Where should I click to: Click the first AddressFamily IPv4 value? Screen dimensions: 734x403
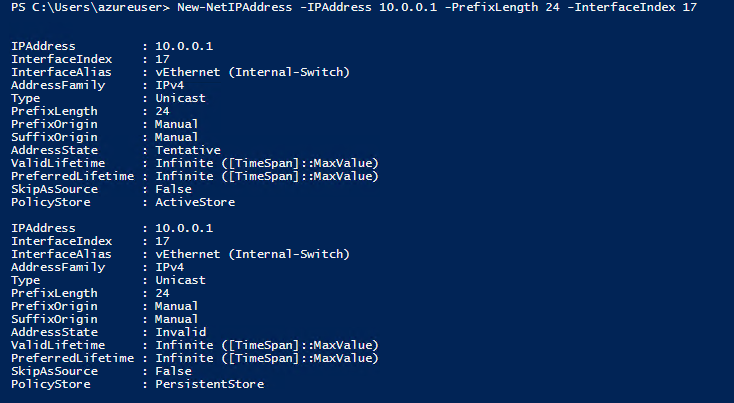pyautogui.click(x=169, y=85)
